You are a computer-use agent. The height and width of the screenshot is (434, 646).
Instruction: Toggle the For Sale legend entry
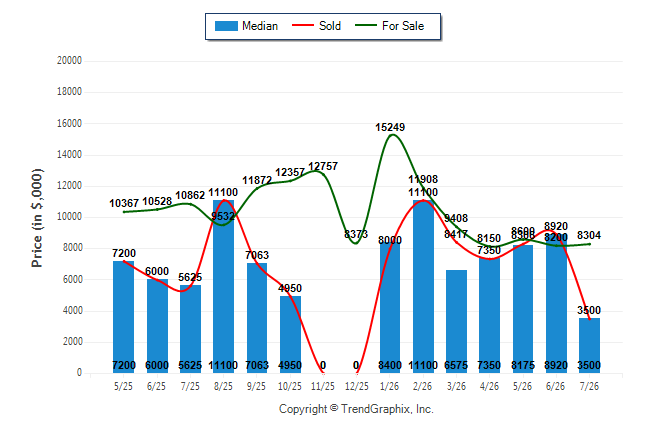tap(390, 26)
